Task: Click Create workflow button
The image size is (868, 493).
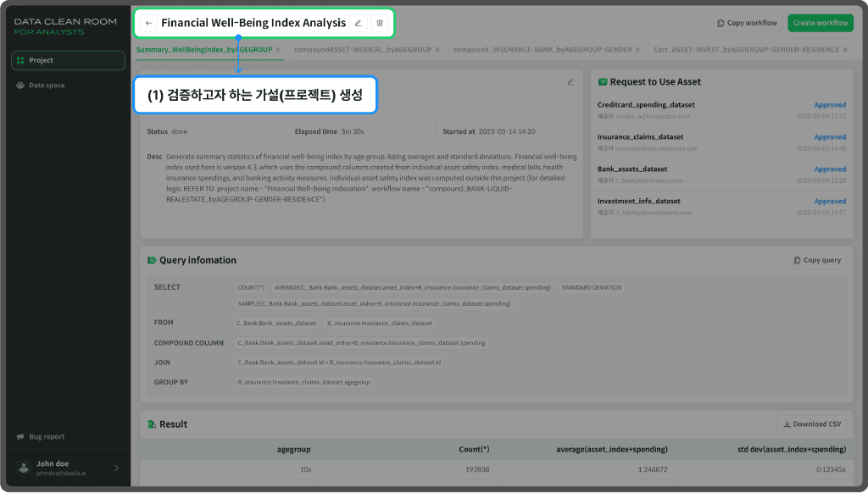Action: 821,23
